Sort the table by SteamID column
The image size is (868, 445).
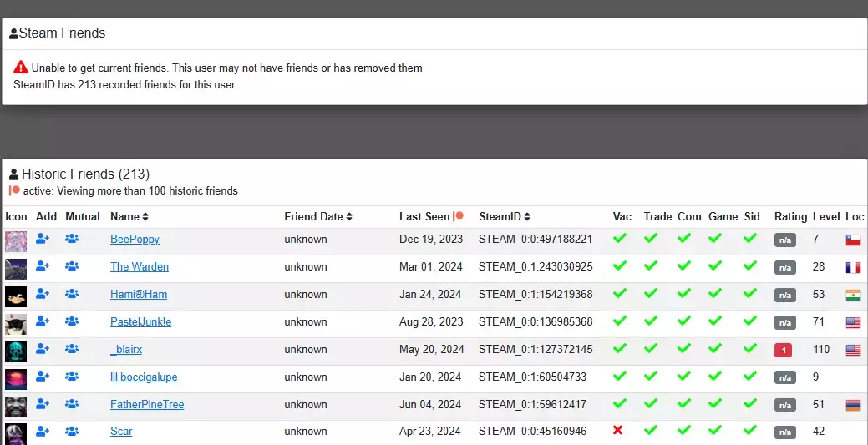coord(505,216)
